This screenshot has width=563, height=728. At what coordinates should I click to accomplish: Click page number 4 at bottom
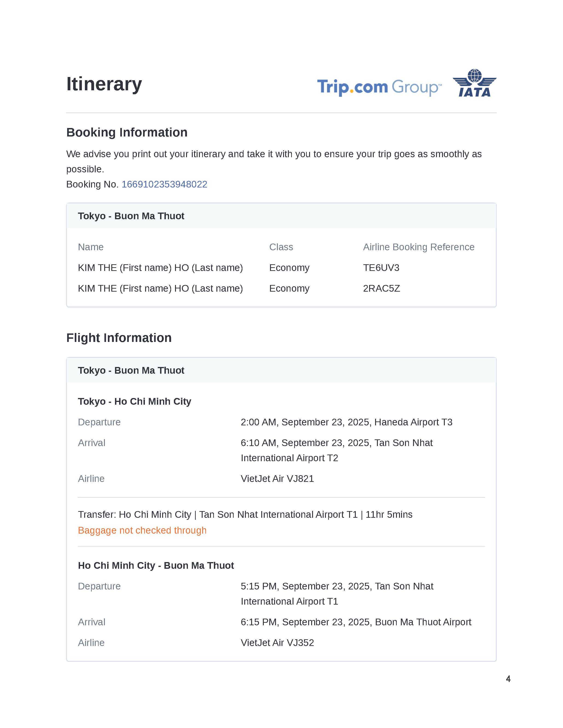508,679
